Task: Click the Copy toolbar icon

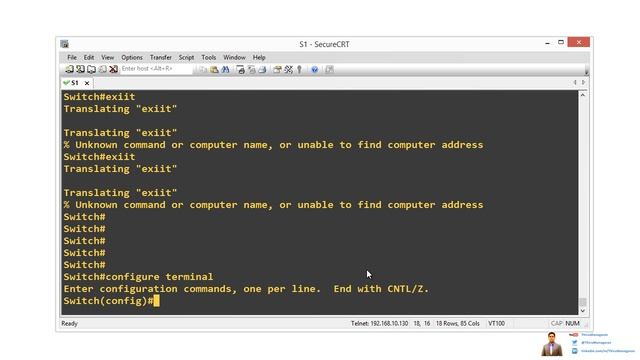Action: (x=203, y=70)
